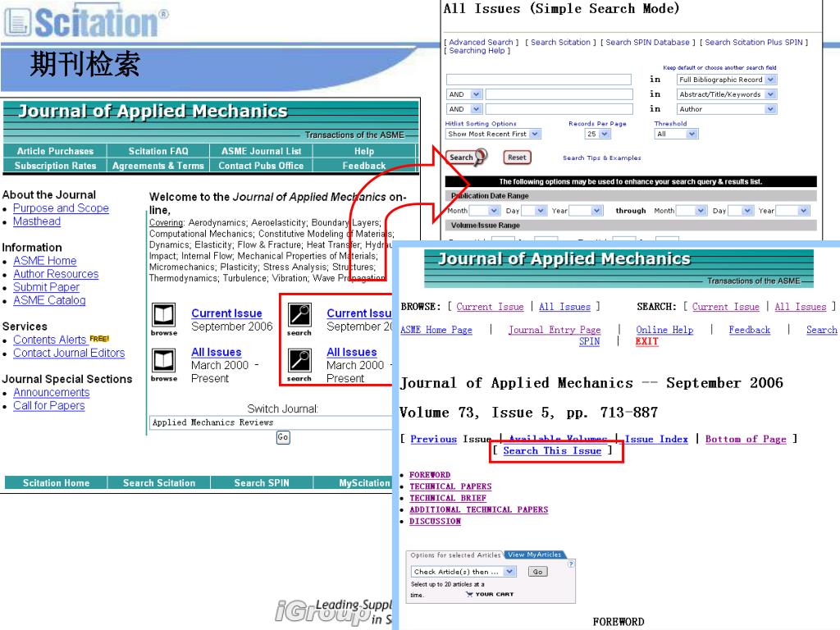840x630 pixels.
Task: Click the red EXIT link
Action: tap(646, 341)
